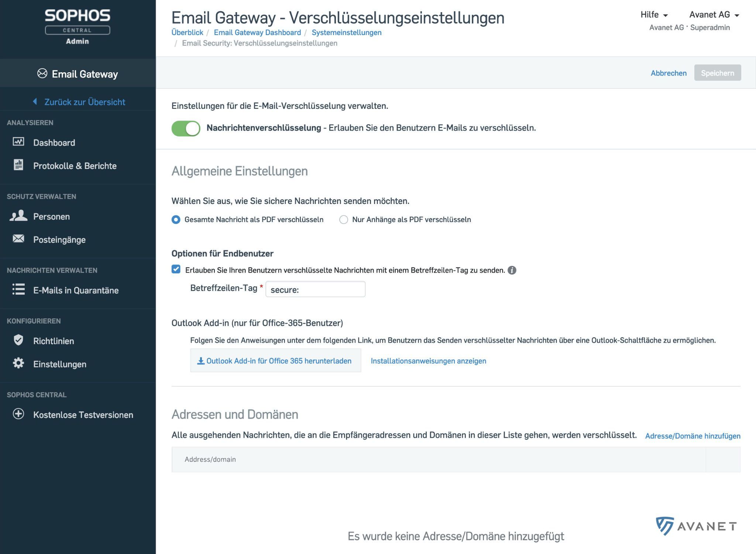The image size is (756, 554).
Task: Open Einstellungen in the sidebar
Action: click(x=60, y=364)
